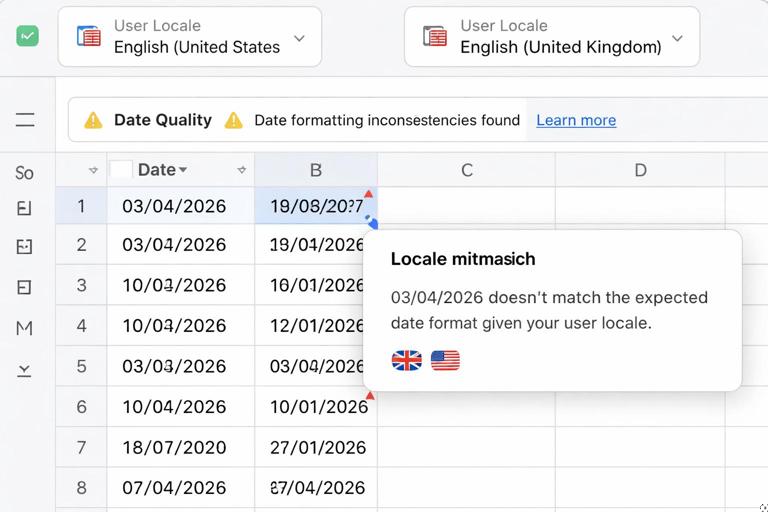Click the highlighted column B cell in row 1

[316, 206]
